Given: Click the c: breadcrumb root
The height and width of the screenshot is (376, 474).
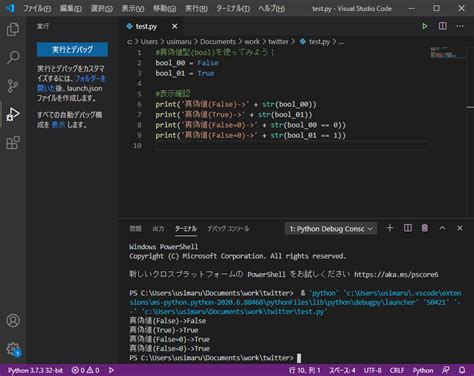Looking at the screenshot, I should point(129,42).
